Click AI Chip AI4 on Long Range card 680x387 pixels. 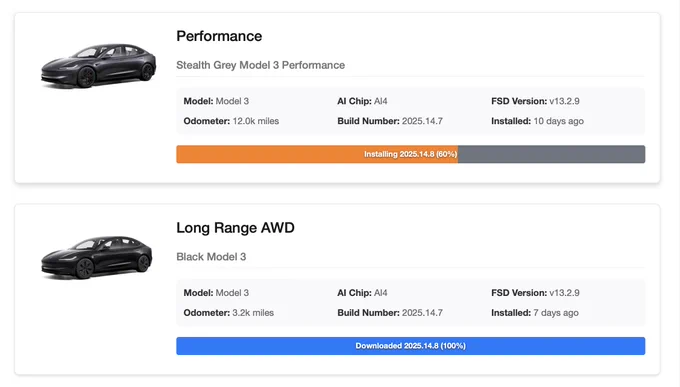pos(362,293)
